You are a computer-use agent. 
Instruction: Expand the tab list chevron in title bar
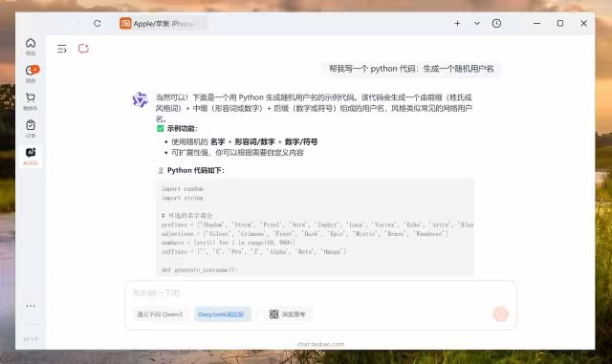click(x=477, y=24)
